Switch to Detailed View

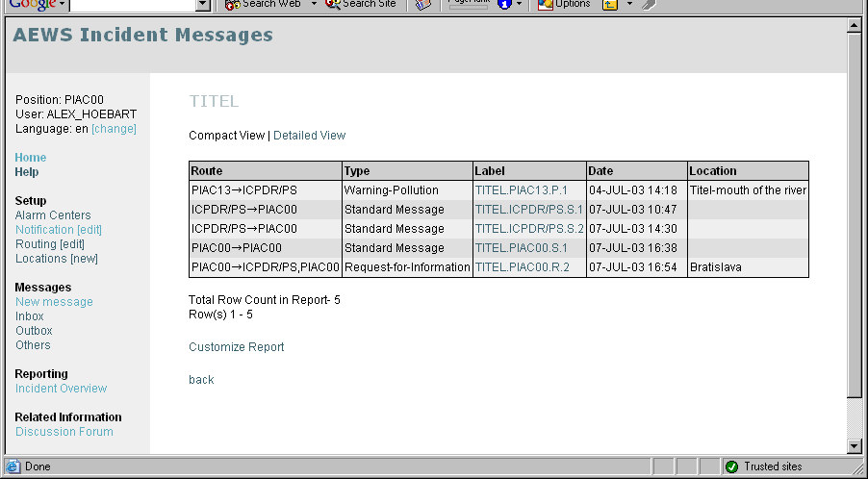pyautogui.click(x=309, y=136)
